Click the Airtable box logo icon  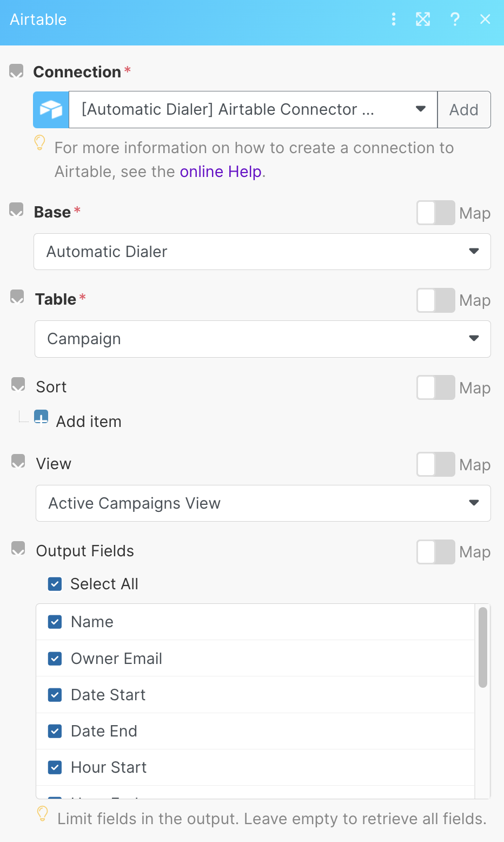pos(51,110)
